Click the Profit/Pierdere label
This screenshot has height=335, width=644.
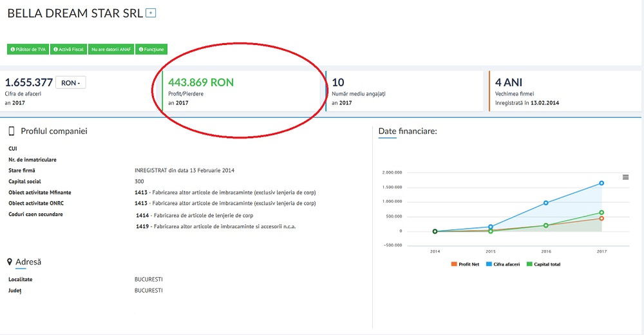pyautogui.click(x=185, y=93)
